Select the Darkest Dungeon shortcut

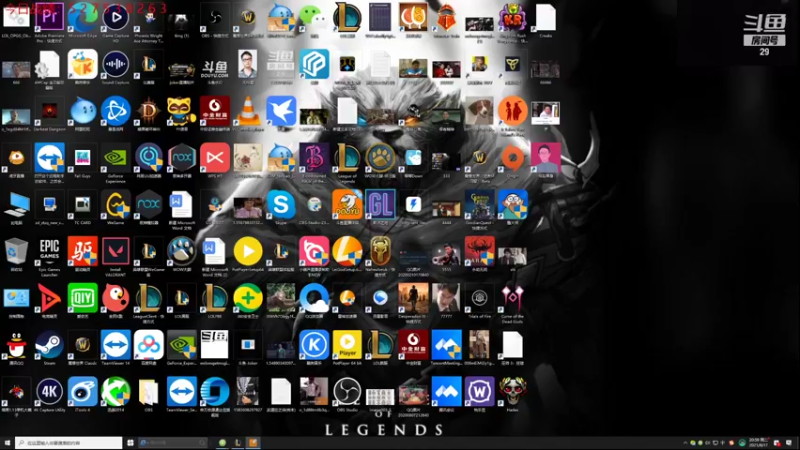pyautogui.click(x=49, y=111)
